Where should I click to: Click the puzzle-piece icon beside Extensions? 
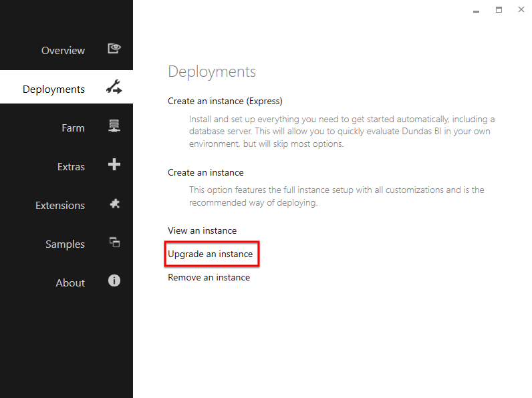(115, 204)
